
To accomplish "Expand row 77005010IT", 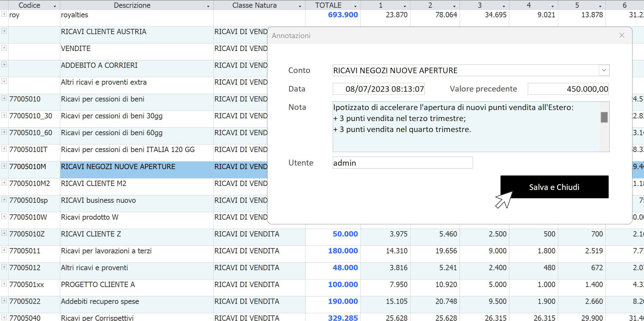I will 4,149.
